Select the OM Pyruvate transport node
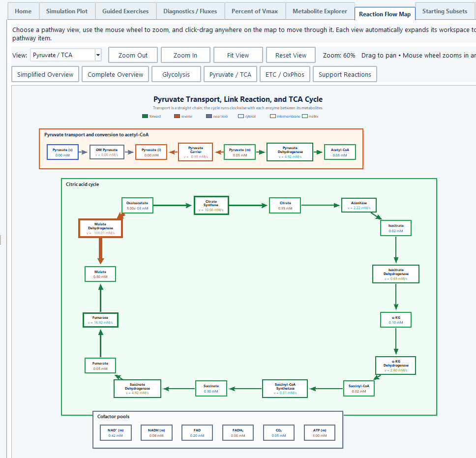The height and width of the screenshot is (458, 476). (x=107, y=152)
